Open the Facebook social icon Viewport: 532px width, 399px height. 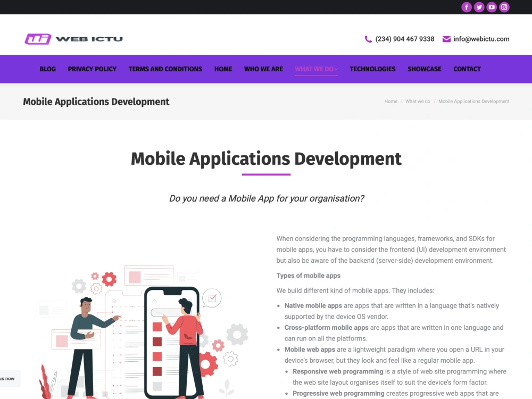[x=467, y=7]
